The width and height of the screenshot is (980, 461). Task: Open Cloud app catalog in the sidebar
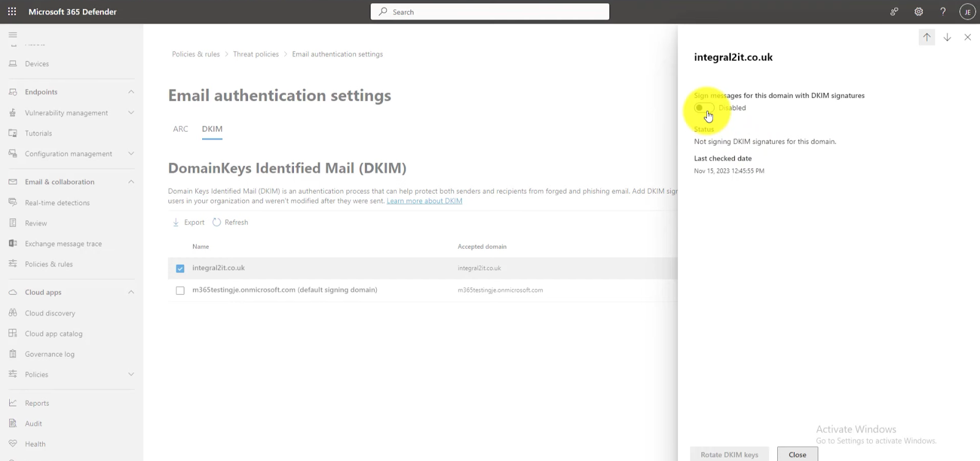pos(54,333)
